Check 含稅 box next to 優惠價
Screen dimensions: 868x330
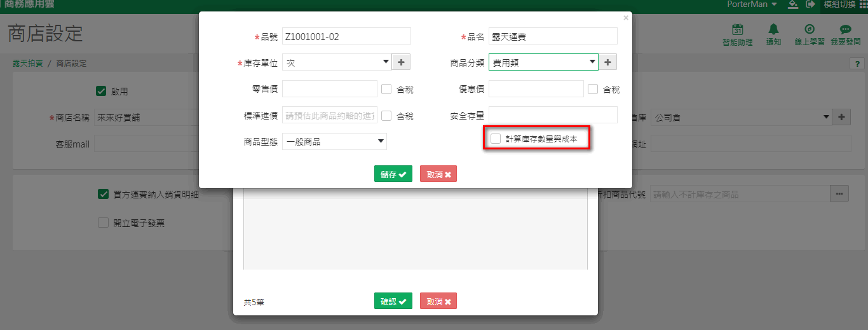(593, 89)
